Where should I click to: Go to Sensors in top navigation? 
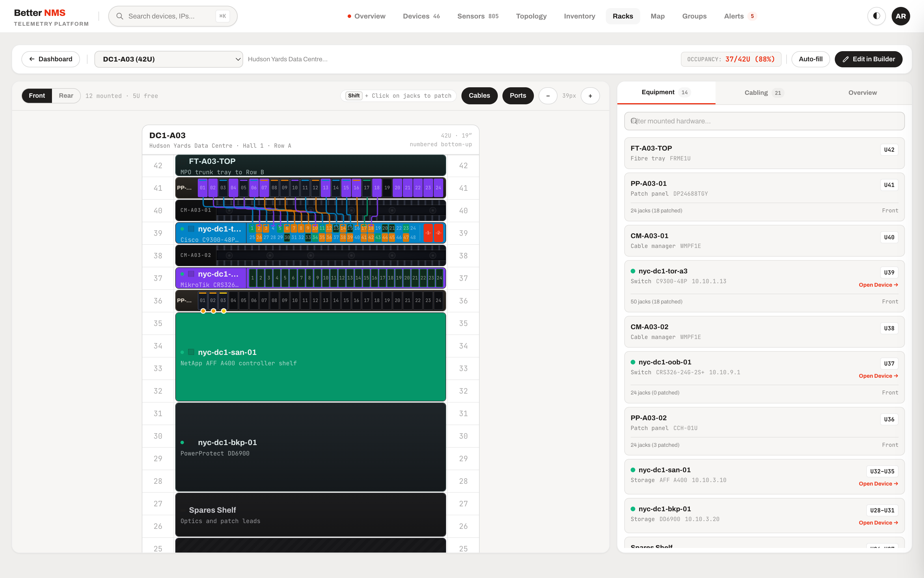pos(478,16)
